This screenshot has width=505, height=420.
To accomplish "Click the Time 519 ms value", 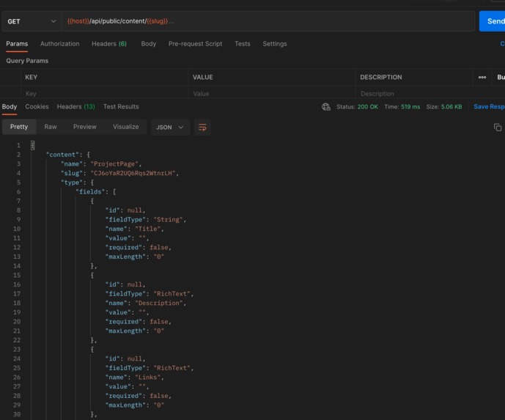I will 410,107.
